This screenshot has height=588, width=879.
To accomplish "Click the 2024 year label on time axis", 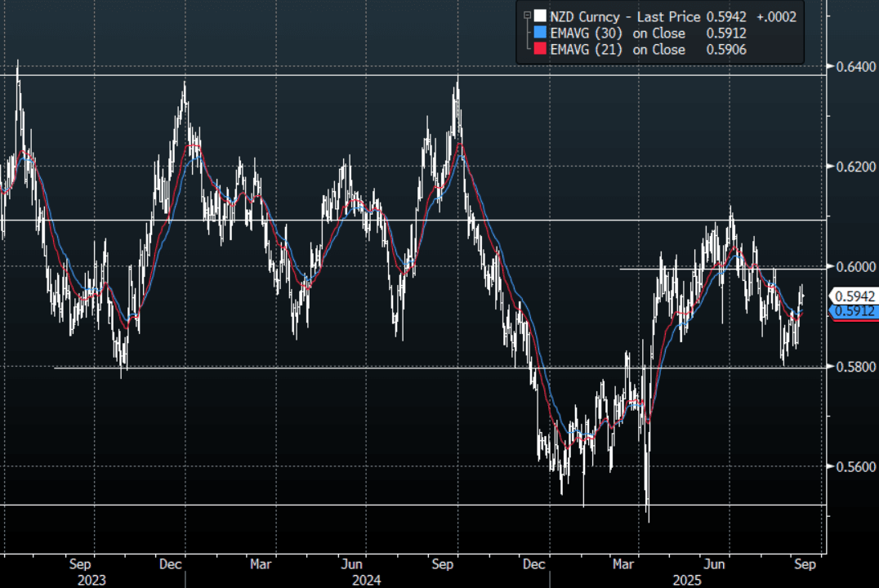I will [366, 579].
